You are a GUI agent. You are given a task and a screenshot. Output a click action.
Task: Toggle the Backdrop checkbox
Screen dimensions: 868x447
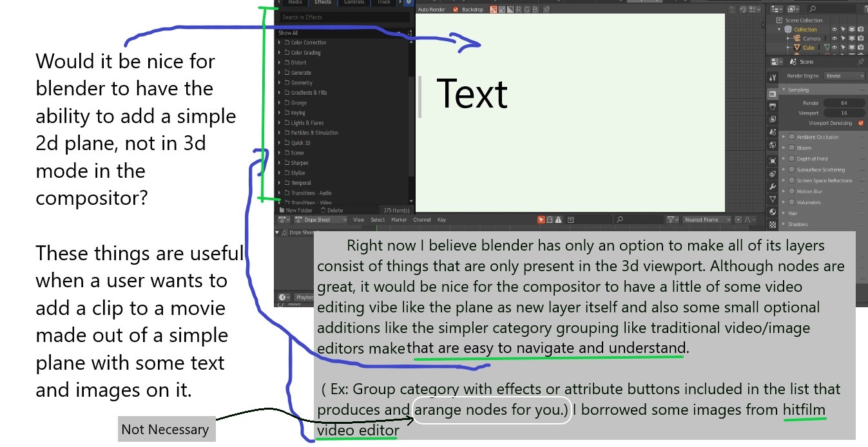pyautogui.click(x=456, y=10)
